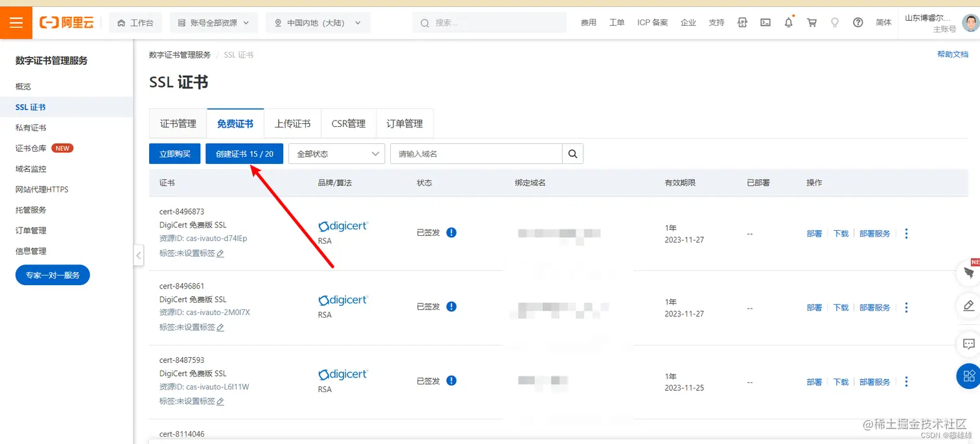Image resolution: width=980 pixels, height=444 pixels.
Task: Open the feedback chat bubble on right edge
Action: [x=969, y=344]
